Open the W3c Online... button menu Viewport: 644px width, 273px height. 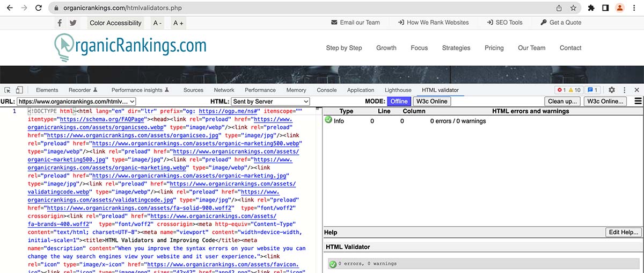click(x=605, y=101)
